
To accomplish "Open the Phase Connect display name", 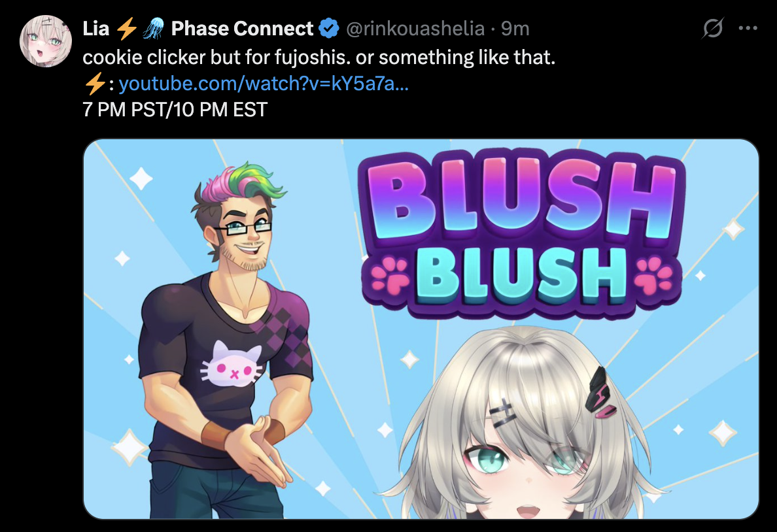I will click(x=242, y=29).
